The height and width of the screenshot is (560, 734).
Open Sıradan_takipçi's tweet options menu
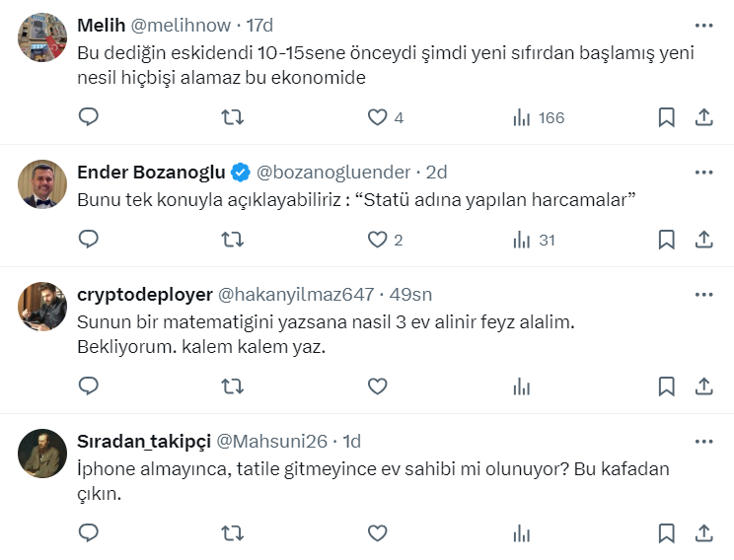(703, 441)
